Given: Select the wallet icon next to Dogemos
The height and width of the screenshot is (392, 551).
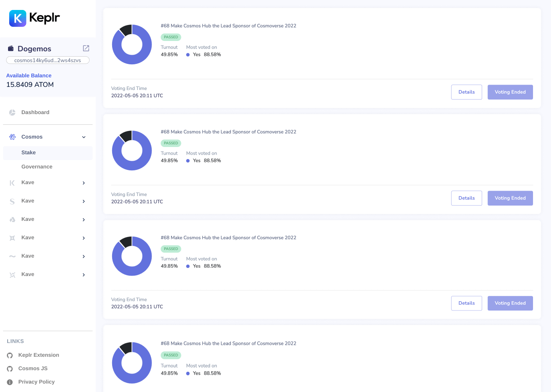Looking at the screenshot, I should 10,48.
